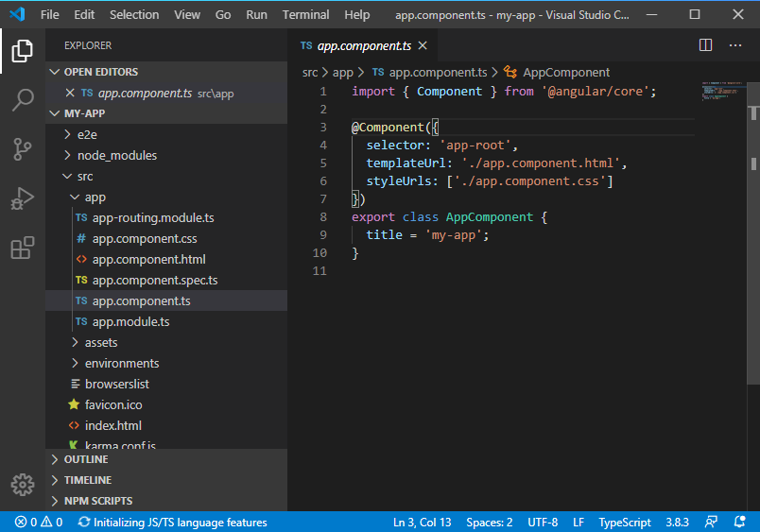This screenshot has width=760, height=532.
Task: Open the Help menu
Action: (357, 14)
